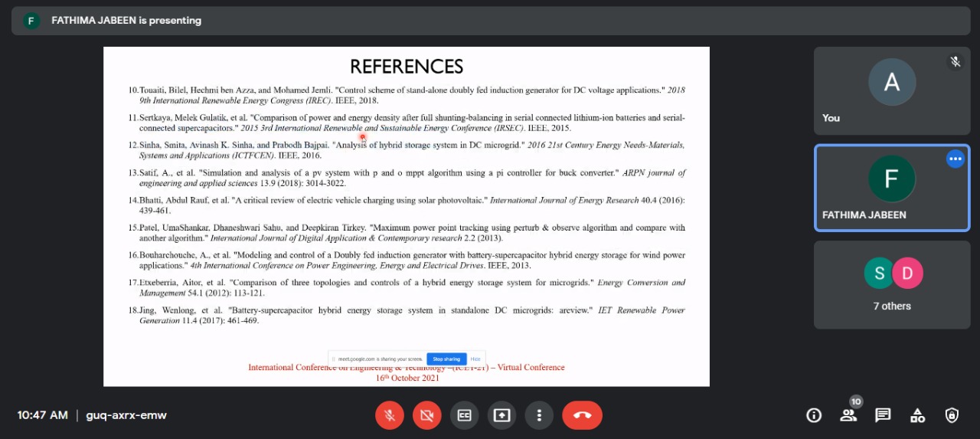Unmute your microphone
The height and width of the screenshot is (439, 980).
pos(390,415)
